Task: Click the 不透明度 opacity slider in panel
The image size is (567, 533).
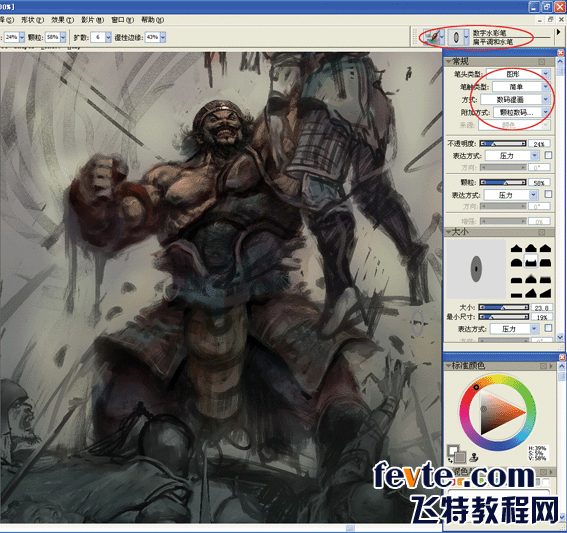Action: click(503, 144)
